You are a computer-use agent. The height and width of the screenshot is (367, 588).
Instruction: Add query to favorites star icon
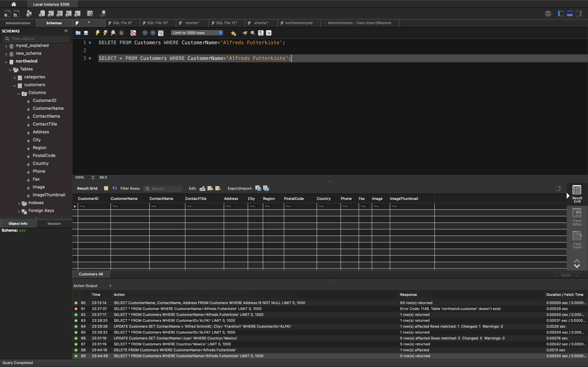tap(233, 33)
